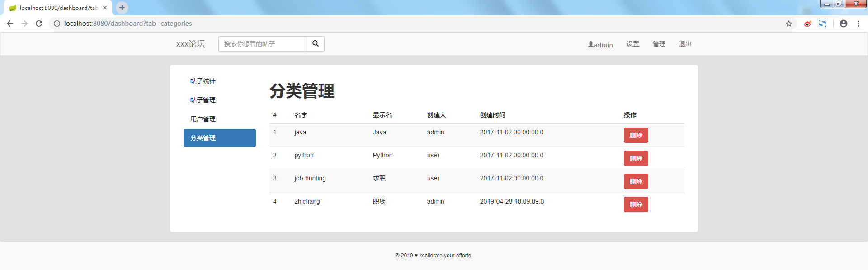Open a new browser tab

(122, 8)
